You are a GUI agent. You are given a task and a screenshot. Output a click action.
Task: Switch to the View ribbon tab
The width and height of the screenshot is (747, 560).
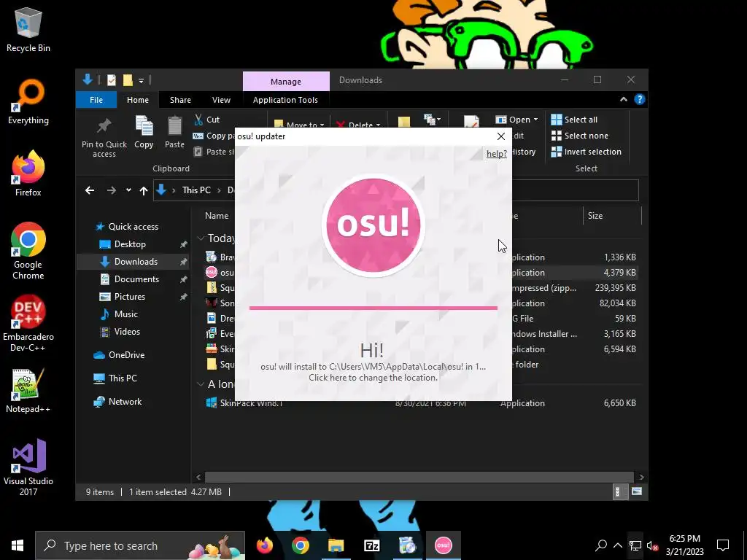tap(221, 99)
